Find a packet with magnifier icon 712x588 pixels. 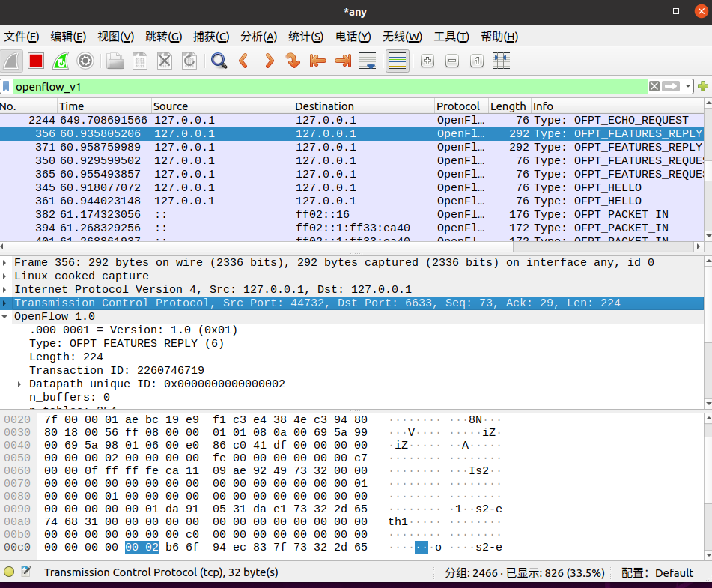[219, 61]
